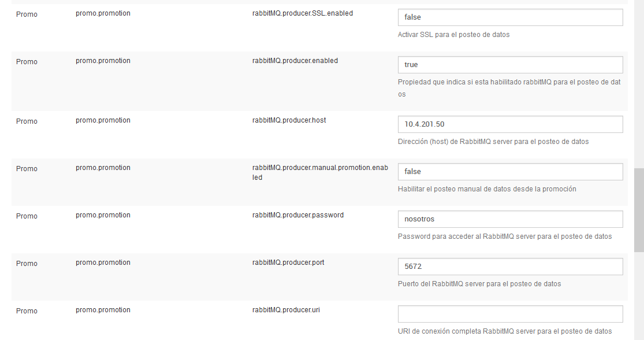Click the vertical scrollbar thumb

point(639,210)
